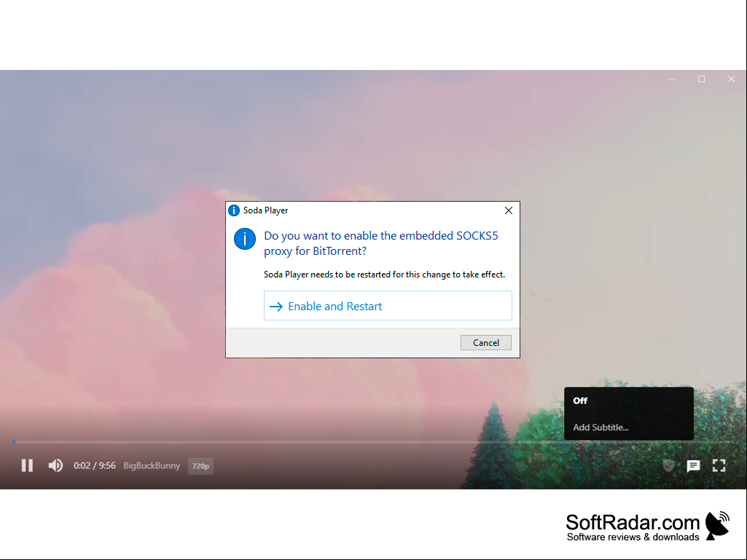The height and width of the screenshot is (560, 747).
Task: Minimize the Soda Player window
Action: tap(672, 79)
